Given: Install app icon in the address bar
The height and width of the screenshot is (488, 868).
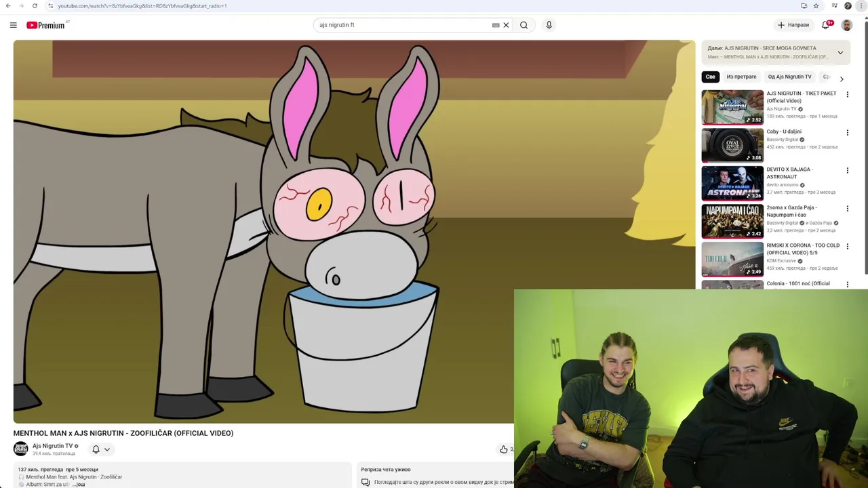Looking at the screenshot, I should click(x=804, y=5).
